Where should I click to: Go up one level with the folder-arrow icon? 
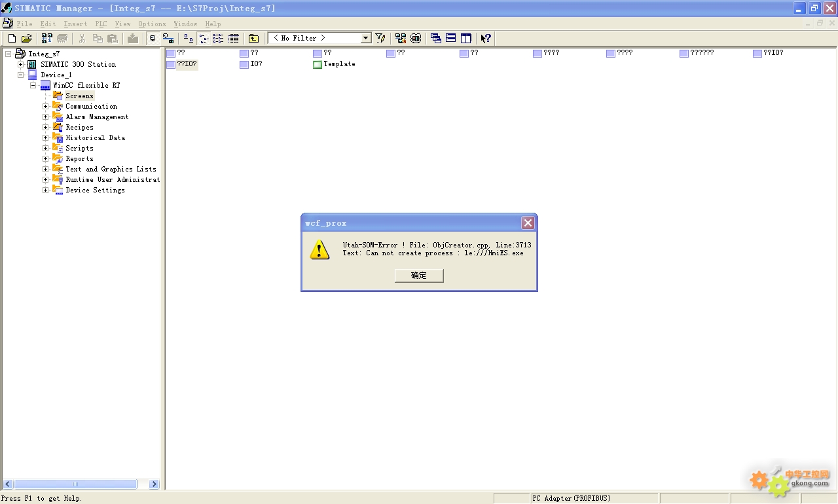(253, 39)
